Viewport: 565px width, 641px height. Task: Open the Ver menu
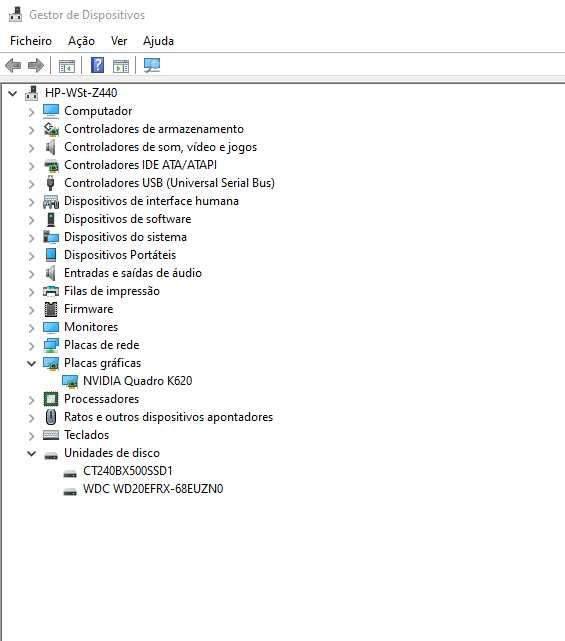(x=119, y=41)
